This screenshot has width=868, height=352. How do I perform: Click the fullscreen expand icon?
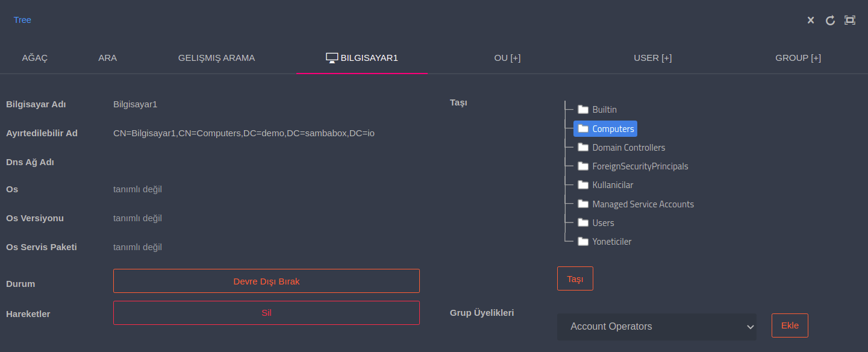(850, 20)
